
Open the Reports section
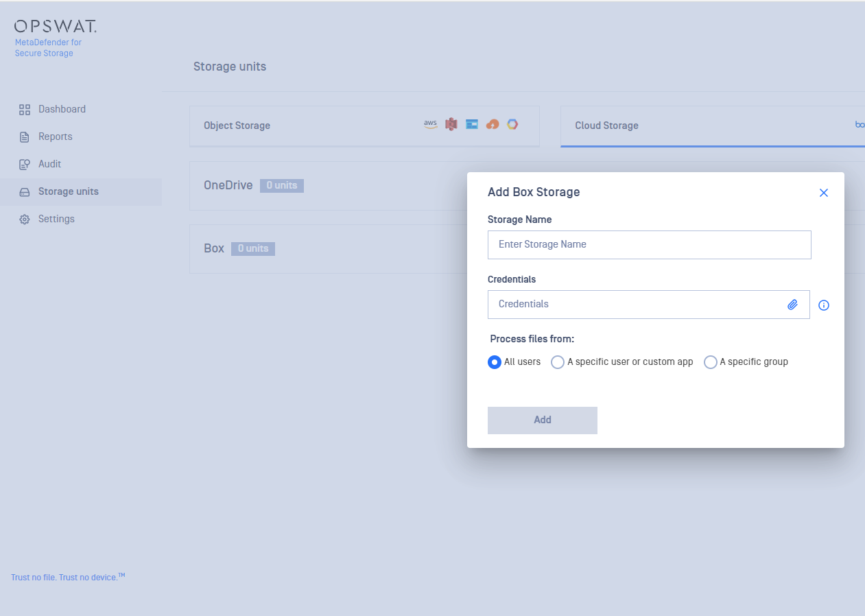click(55, 137)
